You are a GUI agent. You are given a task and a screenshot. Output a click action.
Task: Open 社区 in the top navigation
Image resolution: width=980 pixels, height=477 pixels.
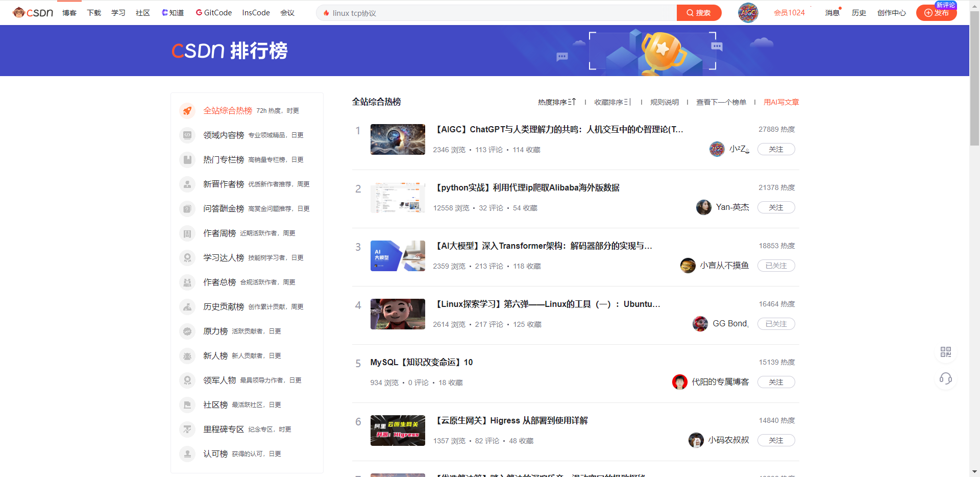click(143, 13)
